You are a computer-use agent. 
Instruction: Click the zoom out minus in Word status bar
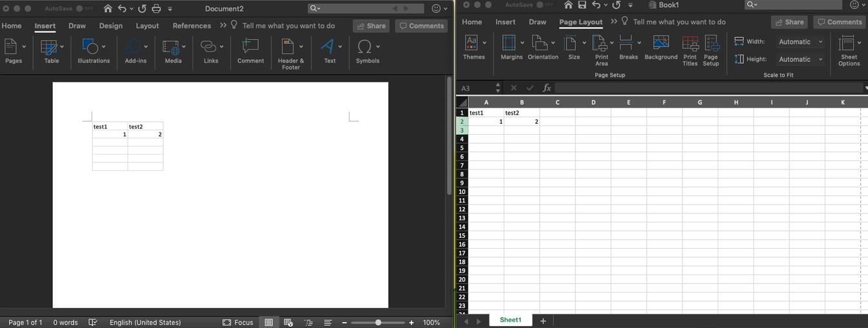click(344, 322)
